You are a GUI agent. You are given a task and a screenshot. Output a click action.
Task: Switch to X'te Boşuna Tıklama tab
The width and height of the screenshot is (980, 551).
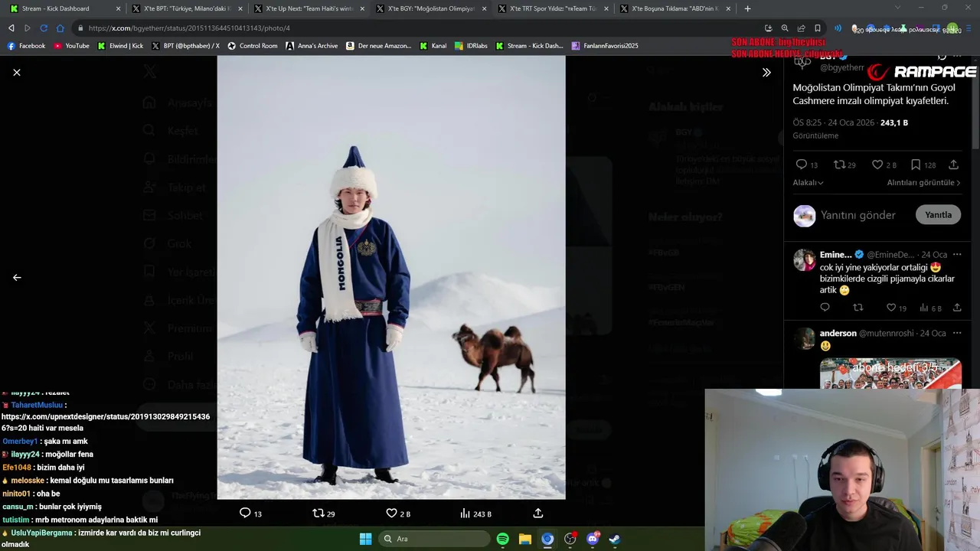[674, 8]
